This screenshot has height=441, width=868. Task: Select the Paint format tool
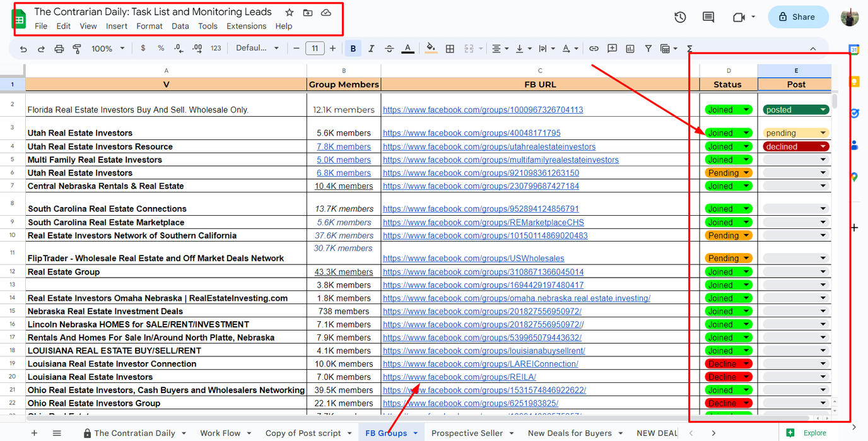point(77,49)
